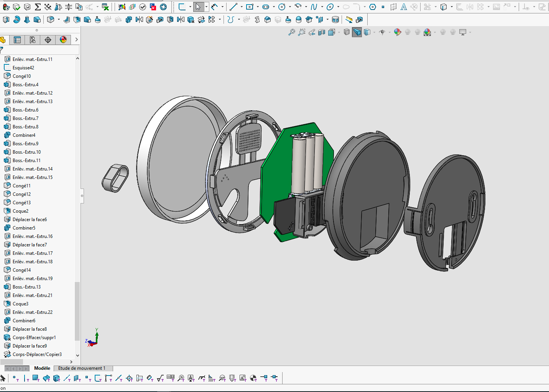Expand the Hide/Show Items eye dropdown

(390, 33)
